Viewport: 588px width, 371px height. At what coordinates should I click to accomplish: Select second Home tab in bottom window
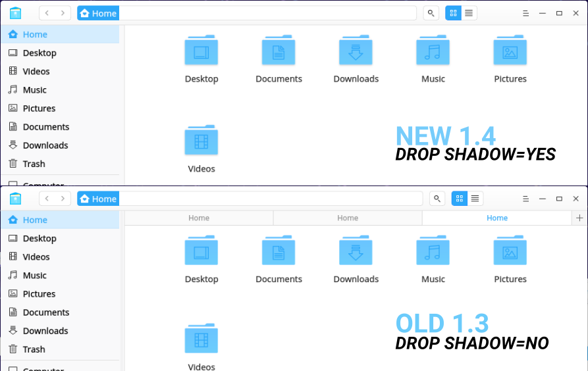click(348, 218)
